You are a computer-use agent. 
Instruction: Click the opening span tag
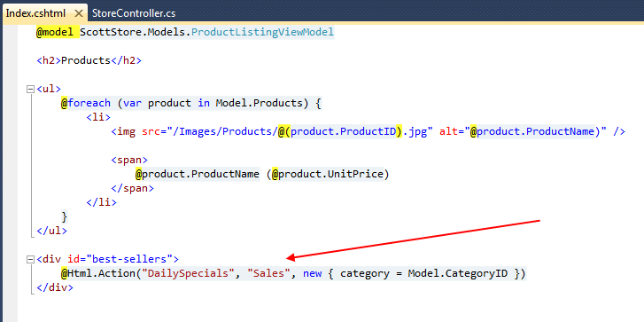129,160
